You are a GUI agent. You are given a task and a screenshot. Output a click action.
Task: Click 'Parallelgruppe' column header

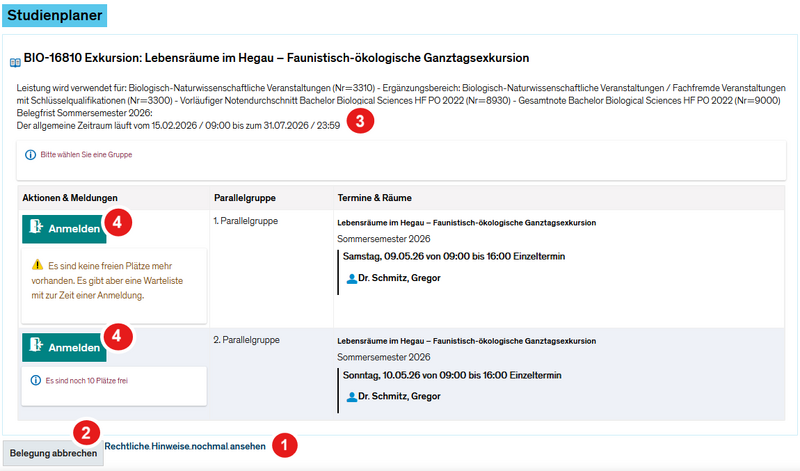tap(245, 198)
